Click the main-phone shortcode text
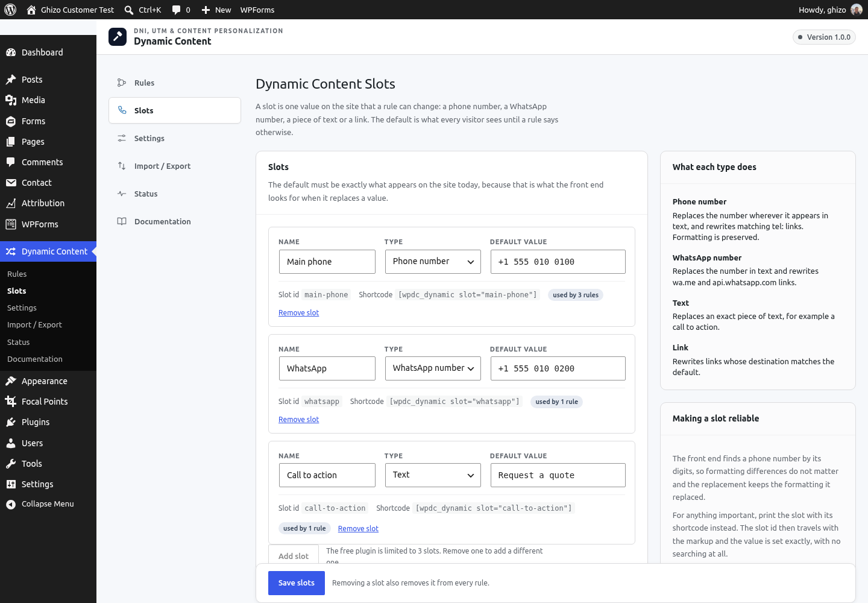The image size is (868, 603). point(468,295)
